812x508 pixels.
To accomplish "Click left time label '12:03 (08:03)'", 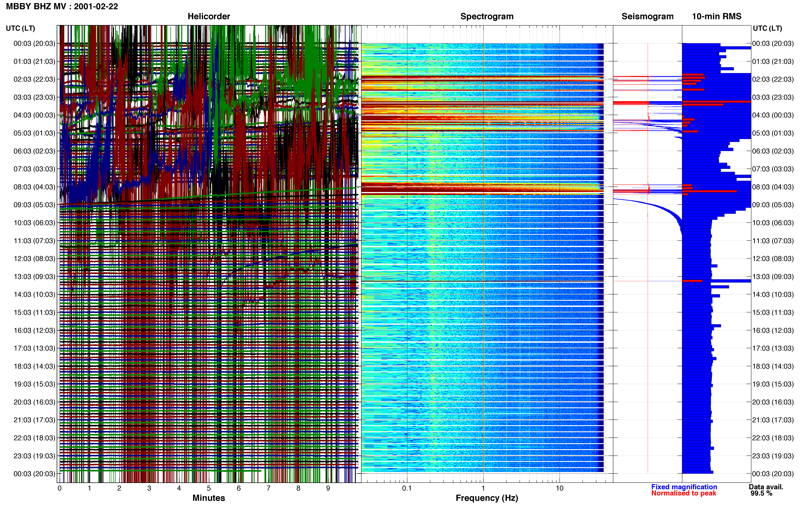I will click(34, 259).
